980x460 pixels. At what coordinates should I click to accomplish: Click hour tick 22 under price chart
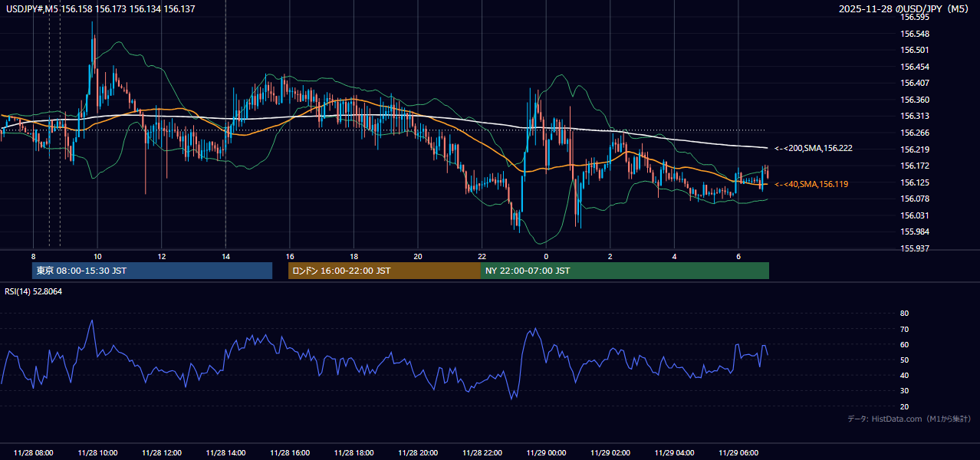[482, 256]
